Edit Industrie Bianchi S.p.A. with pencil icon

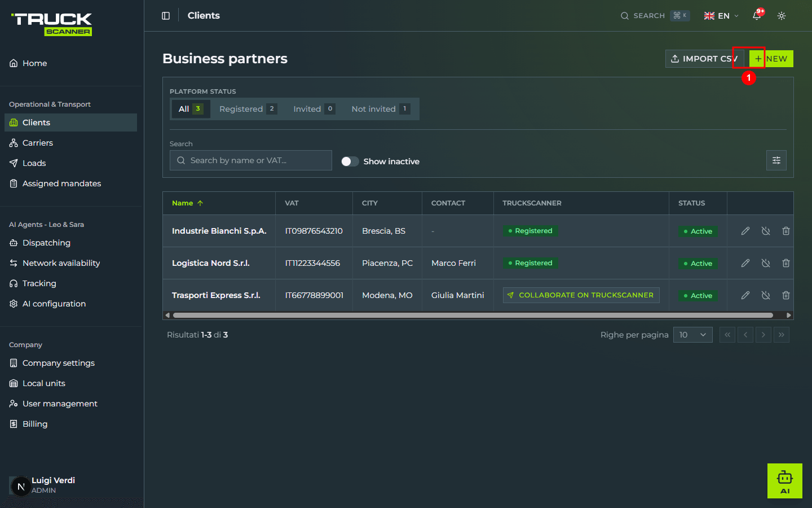[x=745, y=231]
